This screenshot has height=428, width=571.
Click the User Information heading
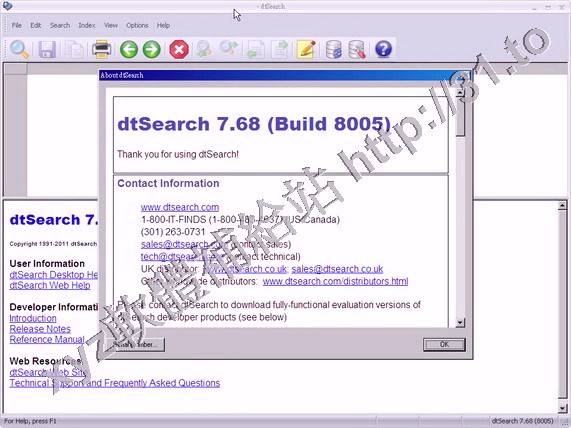coord(47,263)
